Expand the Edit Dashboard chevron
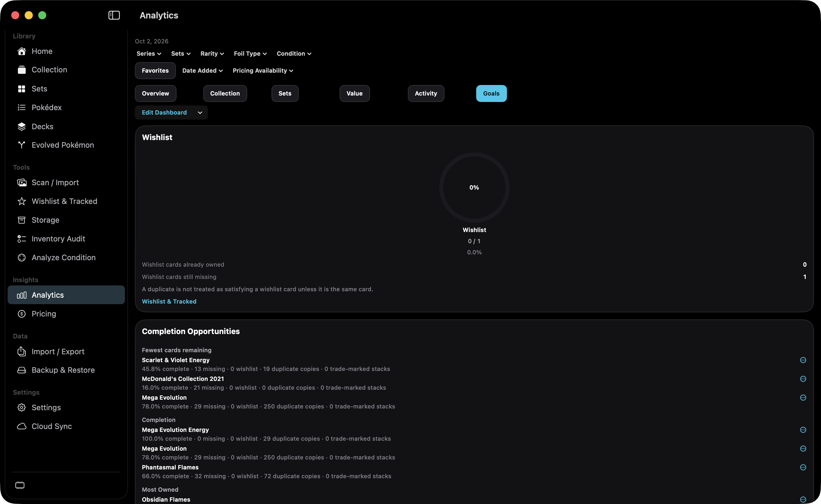The width and height of the screenshot is (821, 504). pyautogui.click(x=200, y=113)
